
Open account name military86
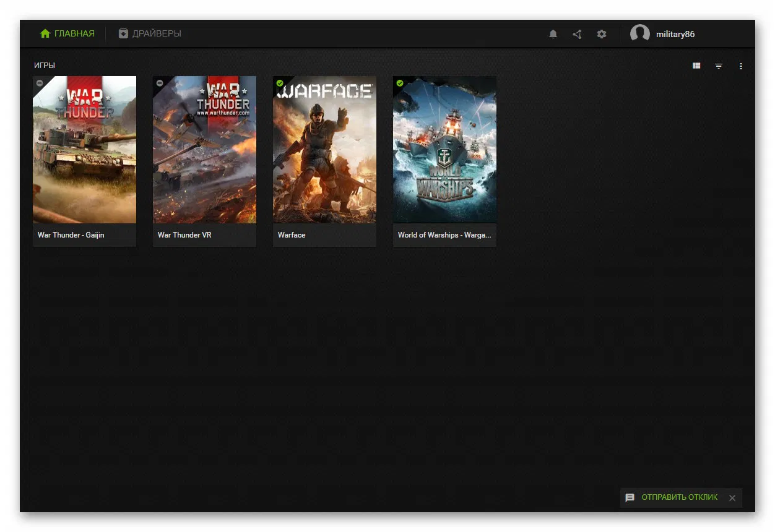tap(675, 35)
